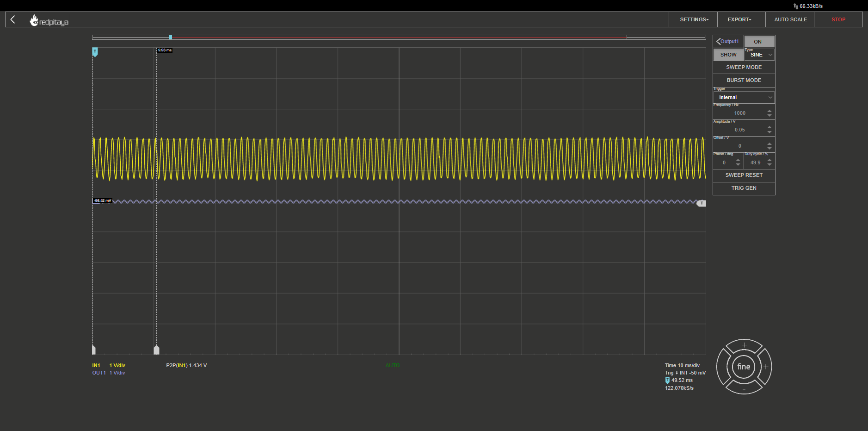The image size is (868, 431).
Task: Open the EXPORT menu
Action: [739, 19]
